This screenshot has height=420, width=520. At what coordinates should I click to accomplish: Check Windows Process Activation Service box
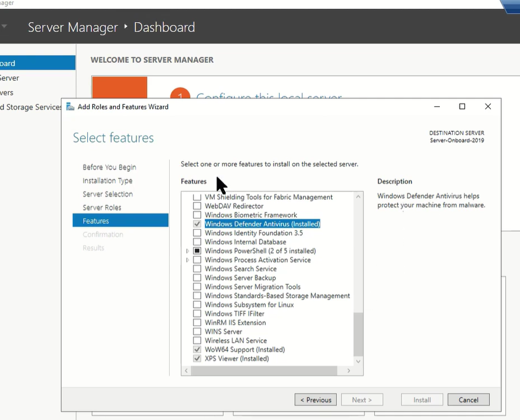(197, 260)
